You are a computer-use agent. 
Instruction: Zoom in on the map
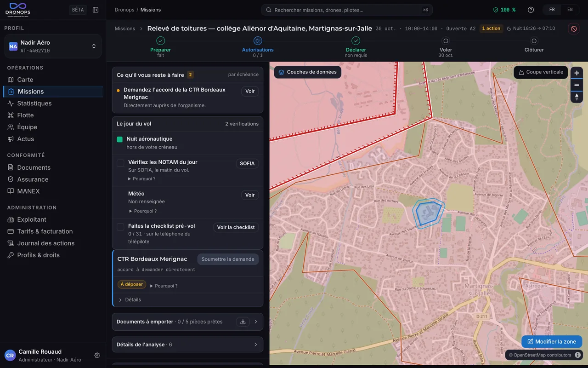click(x=577, y=73)
